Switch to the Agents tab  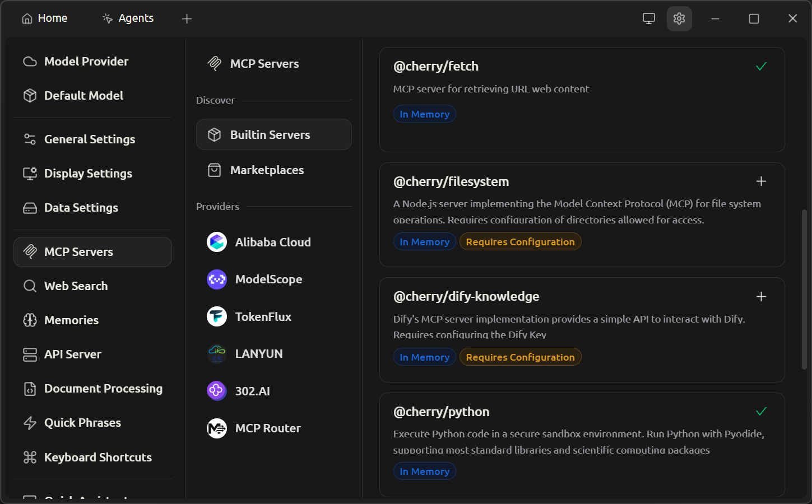(128, 18)
